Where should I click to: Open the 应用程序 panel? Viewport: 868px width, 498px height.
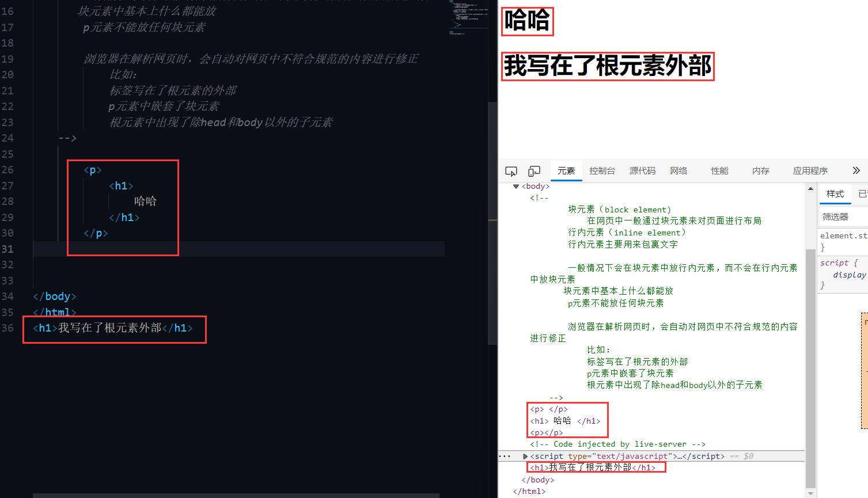pyautogui.click(x=810, y=170)
